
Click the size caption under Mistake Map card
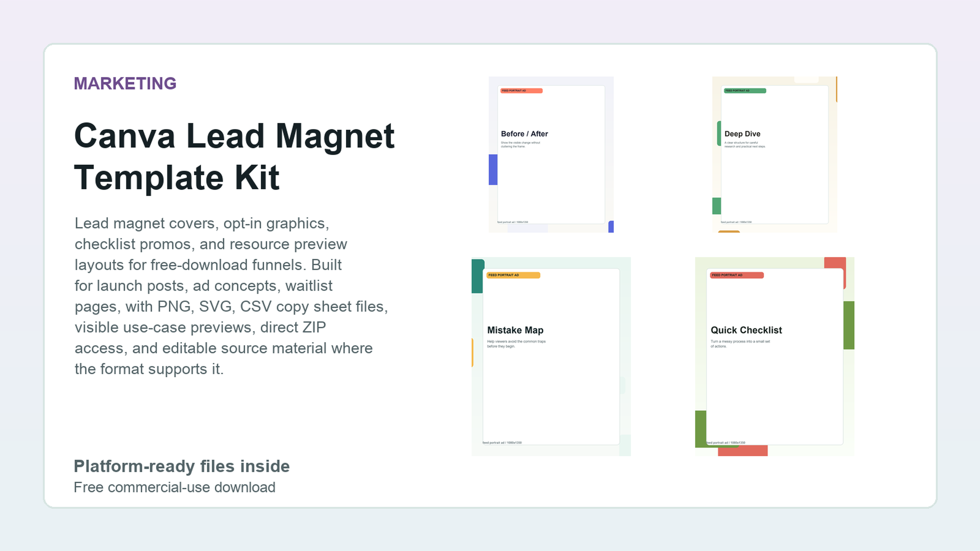click(502, 443)
